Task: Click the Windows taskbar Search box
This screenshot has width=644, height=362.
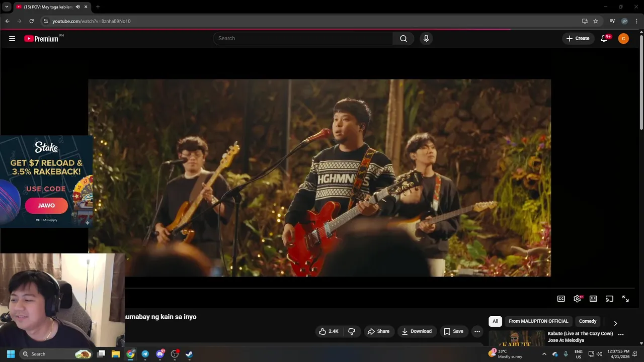Action: [57, 354]
